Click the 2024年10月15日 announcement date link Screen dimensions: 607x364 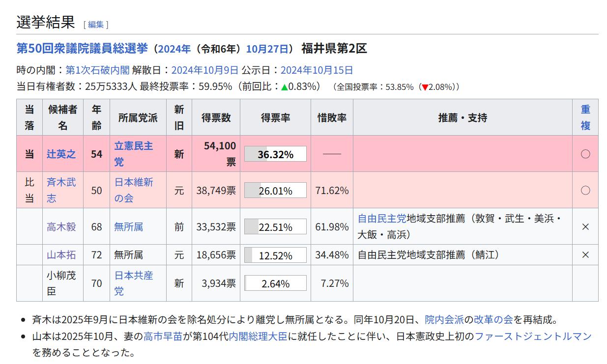[x=317, y=70]
